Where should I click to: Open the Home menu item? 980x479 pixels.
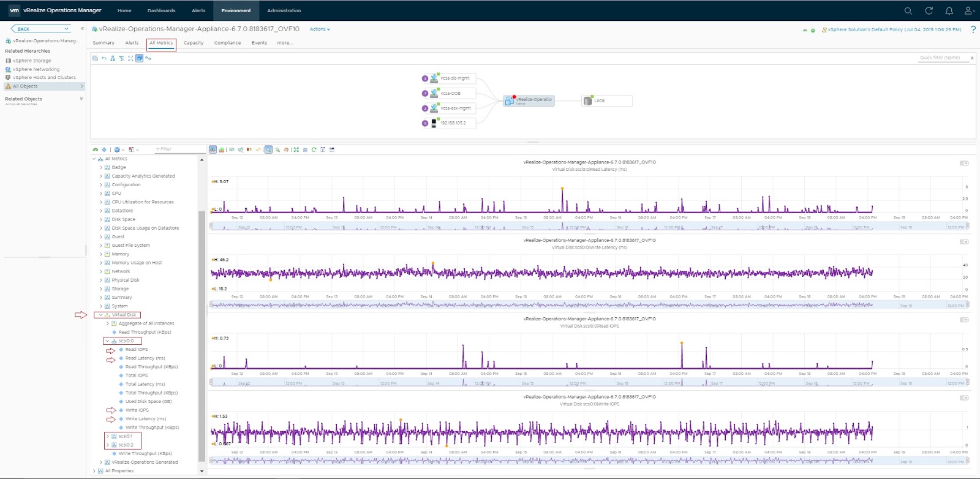tap(124, 10)
